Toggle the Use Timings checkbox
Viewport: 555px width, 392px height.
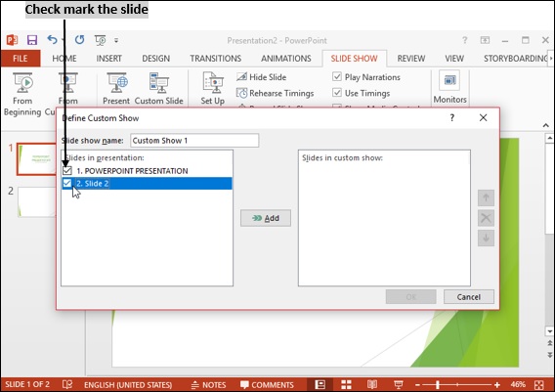pyautogui.click(x=337, y=93)
